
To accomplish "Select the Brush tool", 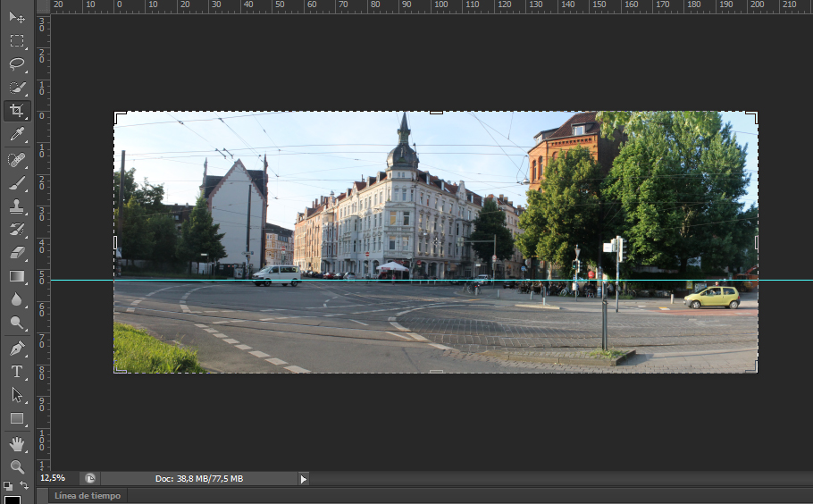I will pos(17,183).
